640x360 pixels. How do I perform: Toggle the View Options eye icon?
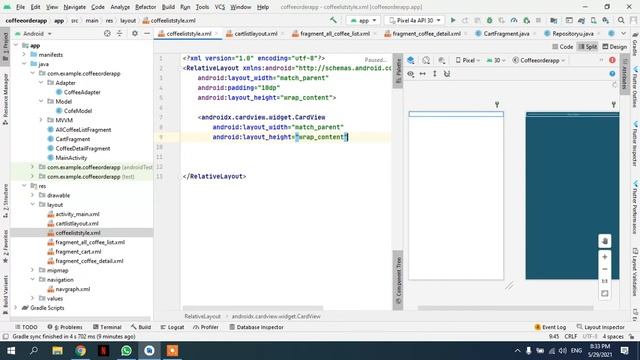[x=411, y=74]
